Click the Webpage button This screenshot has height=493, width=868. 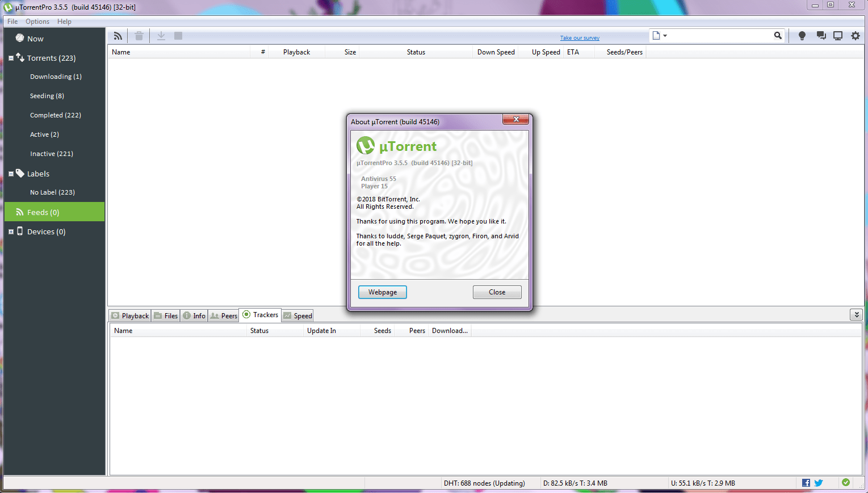tap(383, 292)
